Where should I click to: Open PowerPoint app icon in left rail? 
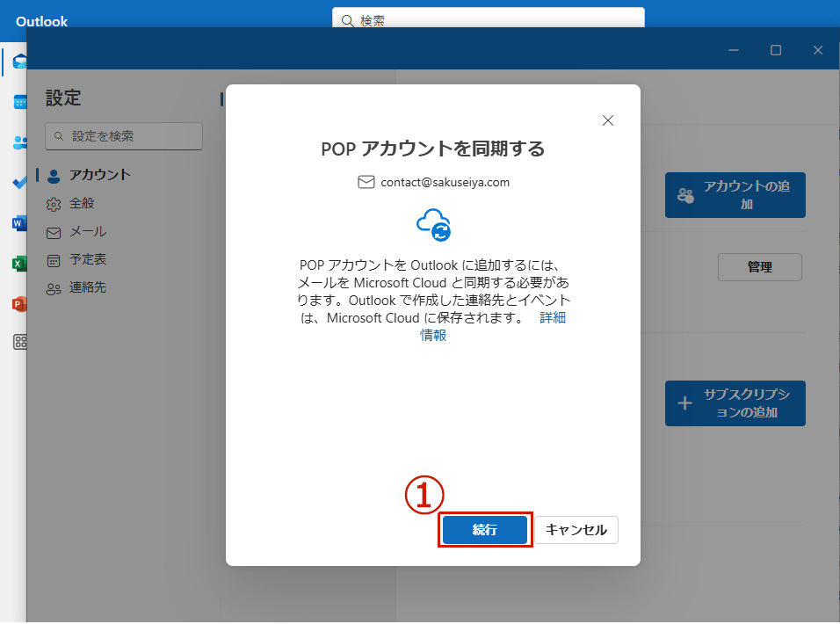(19, 304)
